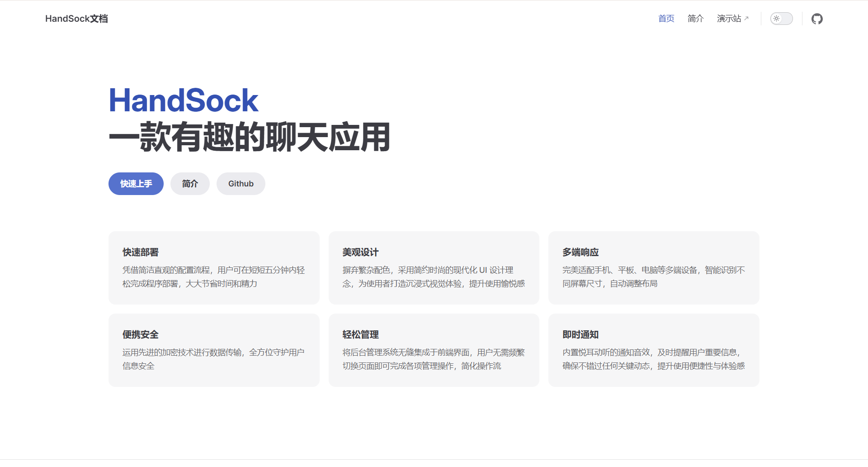This screenshot has height=467, width=868.
Task: Click the Github pill button
Action: (x=241, y=184)
